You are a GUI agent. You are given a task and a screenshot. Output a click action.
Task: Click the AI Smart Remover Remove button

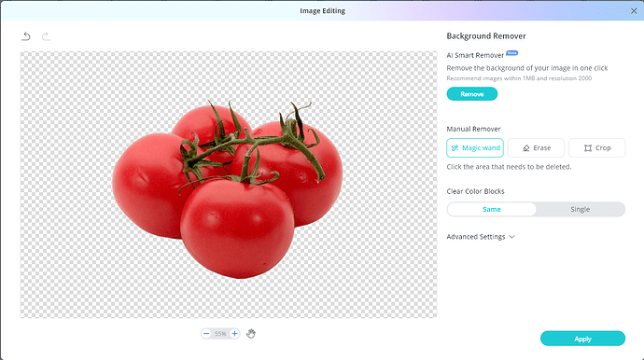472,94
